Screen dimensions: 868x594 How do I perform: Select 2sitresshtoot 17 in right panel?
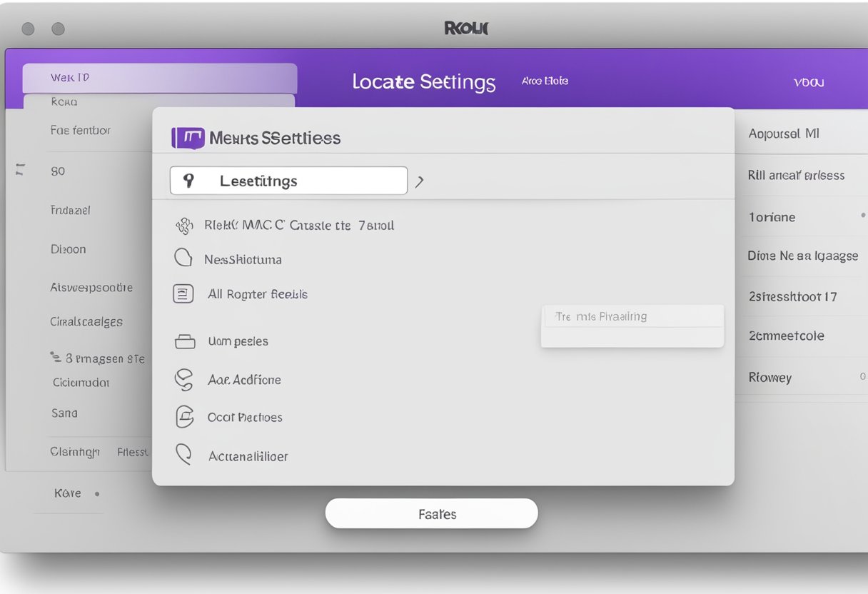[x=792, y=296]
